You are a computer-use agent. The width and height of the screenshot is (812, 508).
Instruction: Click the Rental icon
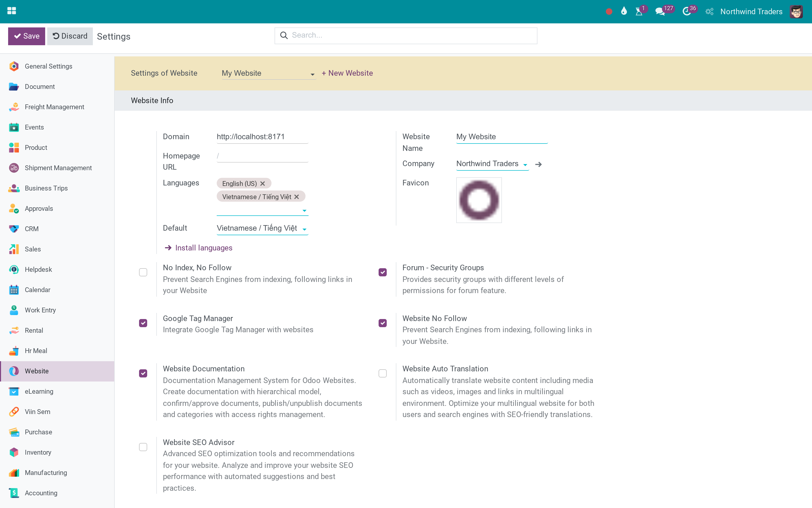pos(14,331)
